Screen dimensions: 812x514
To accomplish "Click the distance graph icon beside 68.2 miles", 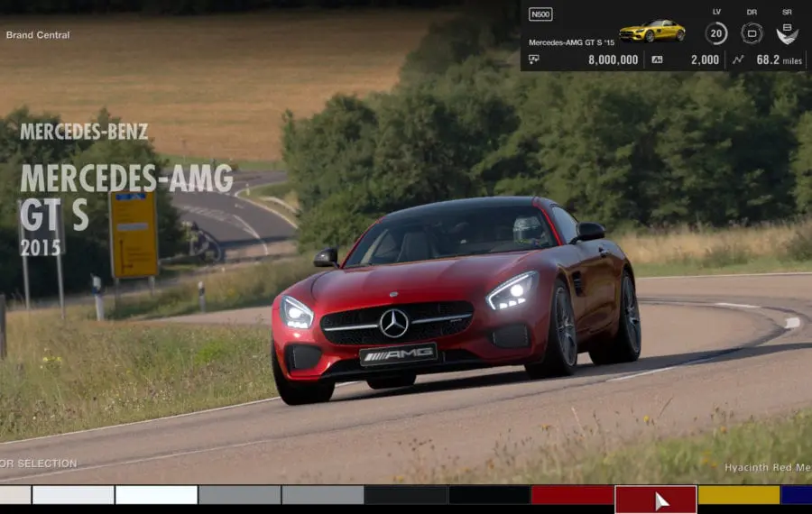I will [738, 60].
